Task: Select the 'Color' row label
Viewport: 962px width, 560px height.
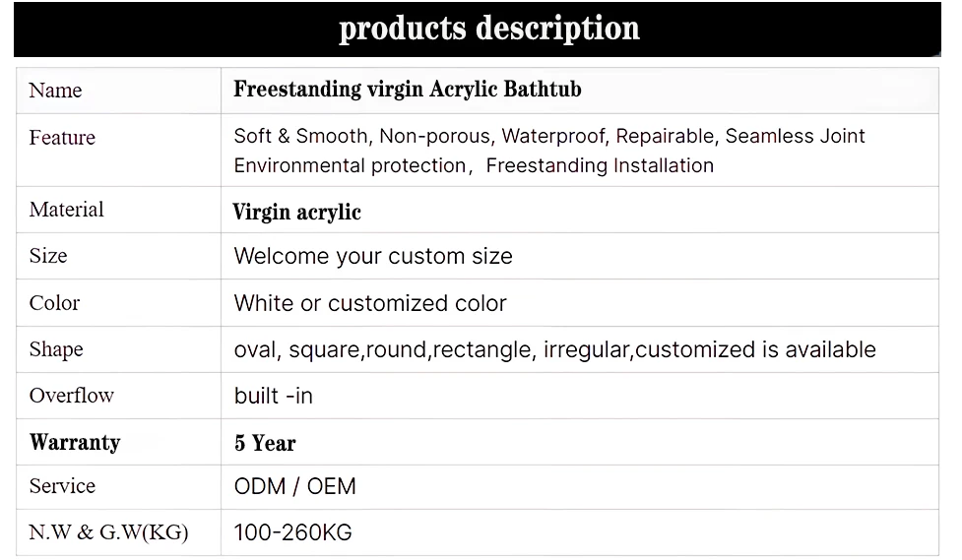Action: 54,303
